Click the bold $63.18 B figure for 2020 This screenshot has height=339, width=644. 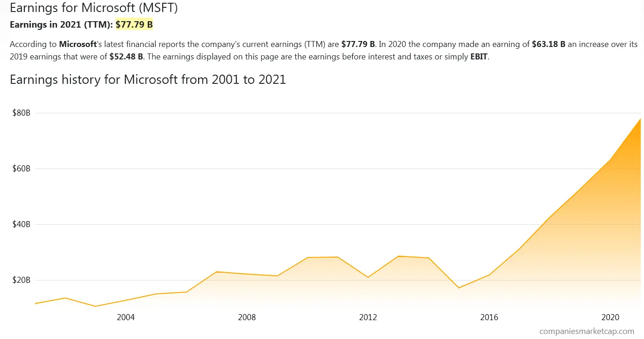pos(549,45)
